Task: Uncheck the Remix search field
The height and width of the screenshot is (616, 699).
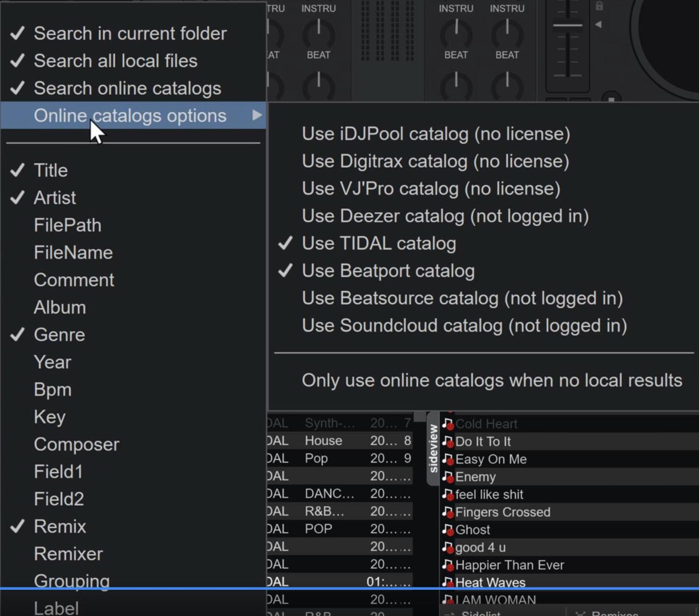Action: click(x=133, y=526)
